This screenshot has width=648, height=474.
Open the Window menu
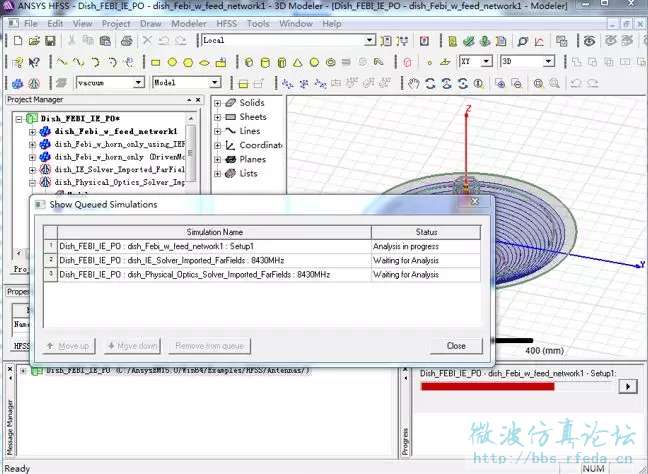[296, 24]
